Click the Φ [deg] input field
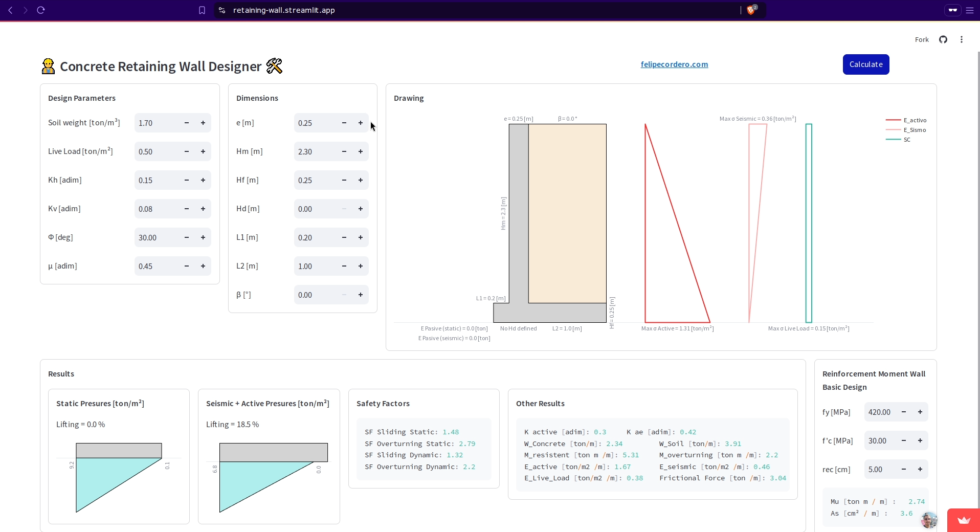The height and width of the screenshot is (532, 980). (x=156, y=238)
